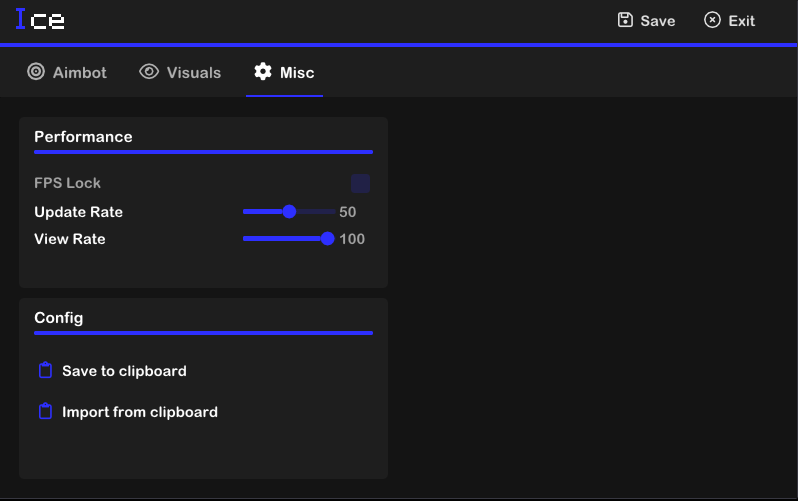Click the Update Rate value 50
The image size is (798, 501).
pyautogui.click(x=348, y=212)
